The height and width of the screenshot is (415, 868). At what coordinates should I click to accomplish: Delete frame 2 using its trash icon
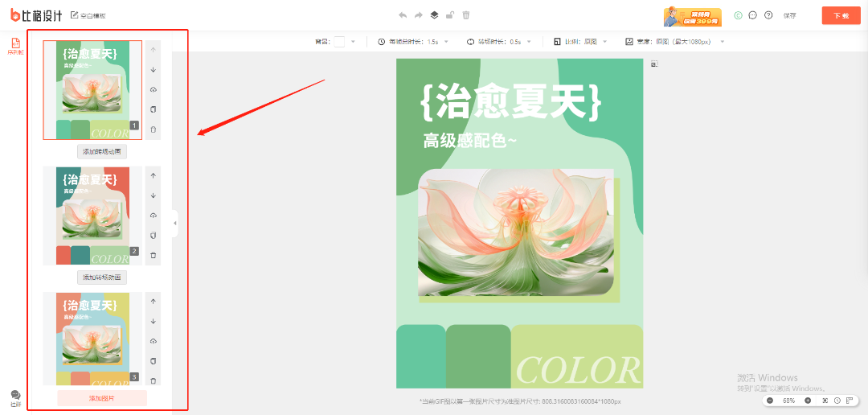154,255
